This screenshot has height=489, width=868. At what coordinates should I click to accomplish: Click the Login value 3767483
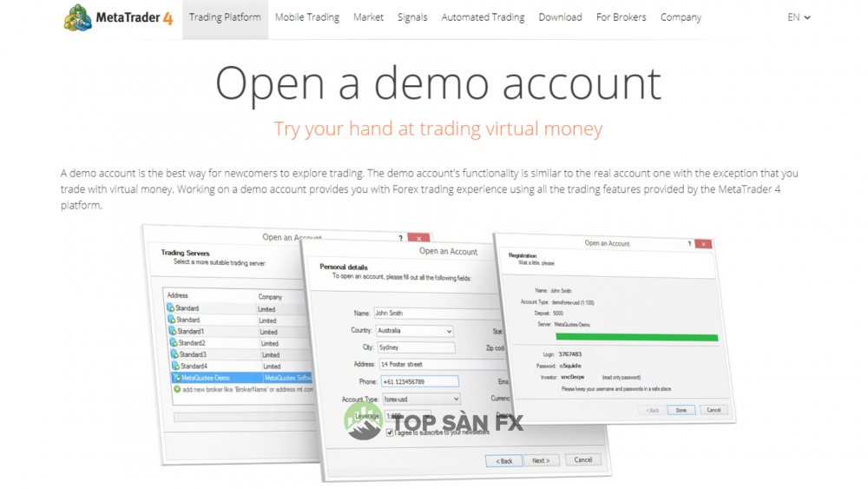[569, 354]
